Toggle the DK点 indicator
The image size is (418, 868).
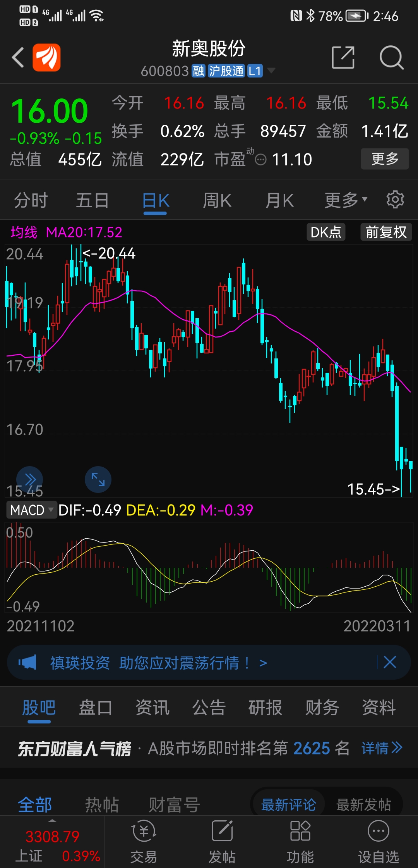click(x=326, y=232)
